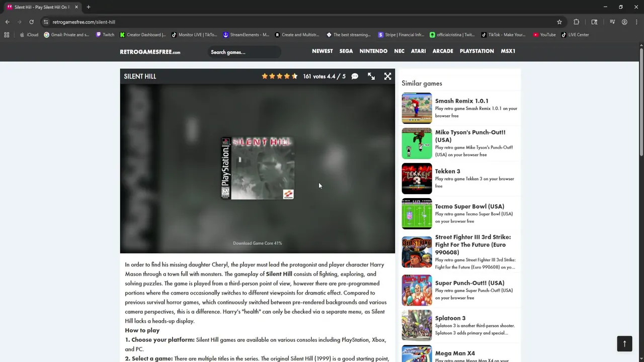Click the X-arrows enlarge player icon
Image resolution: width=644 pixels, height=362 pixels.
tap(388, 76)
